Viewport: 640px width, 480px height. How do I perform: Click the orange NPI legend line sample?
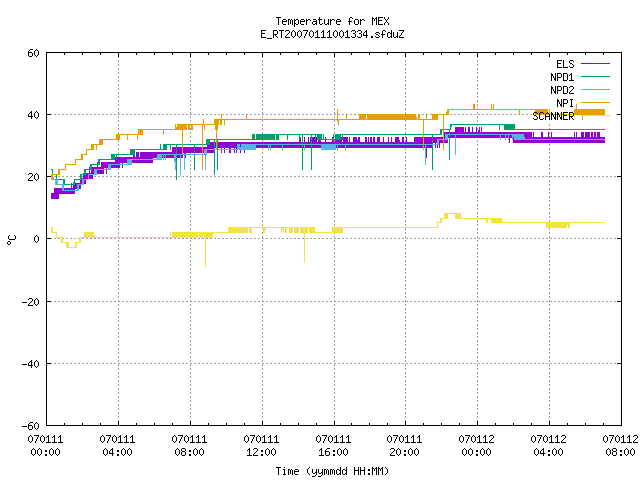[595, 103]
